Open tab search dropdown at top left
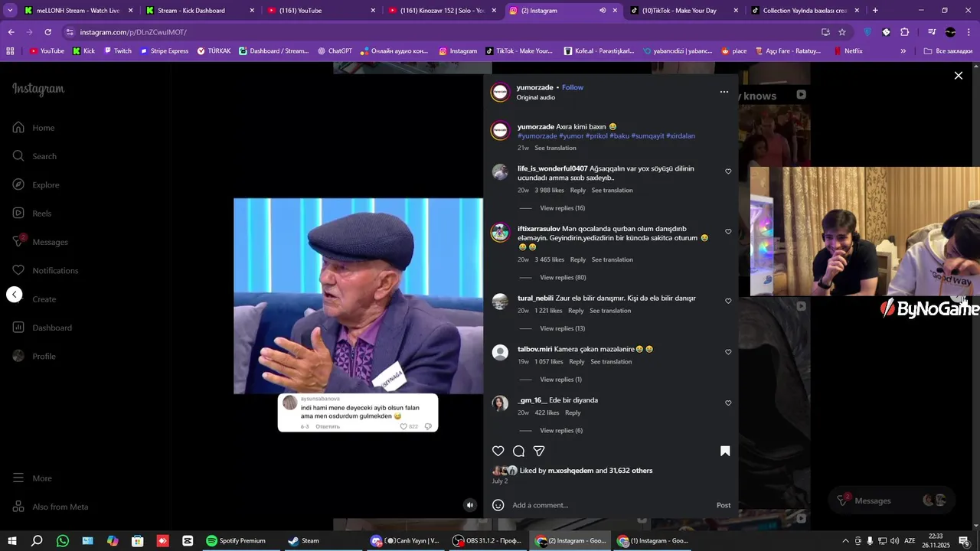This screenshot has height=551, width=980. click(10, 11)
